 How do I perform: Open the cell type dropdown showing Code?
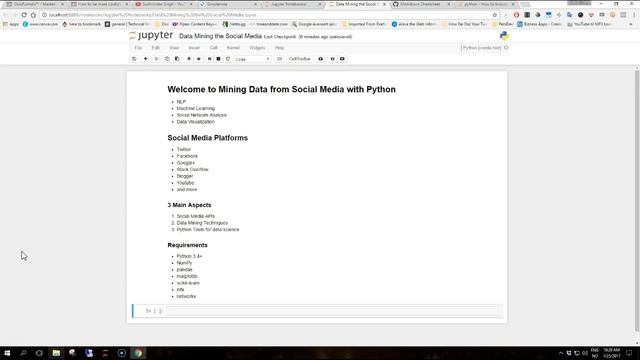(x=252, y=59)
